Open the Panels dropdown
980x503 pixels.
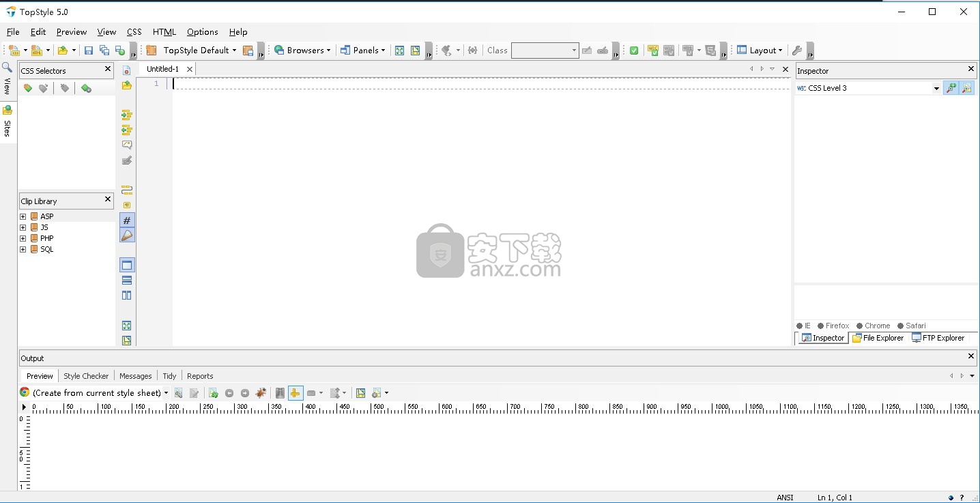pyautogui.click(x=362, y=50)
